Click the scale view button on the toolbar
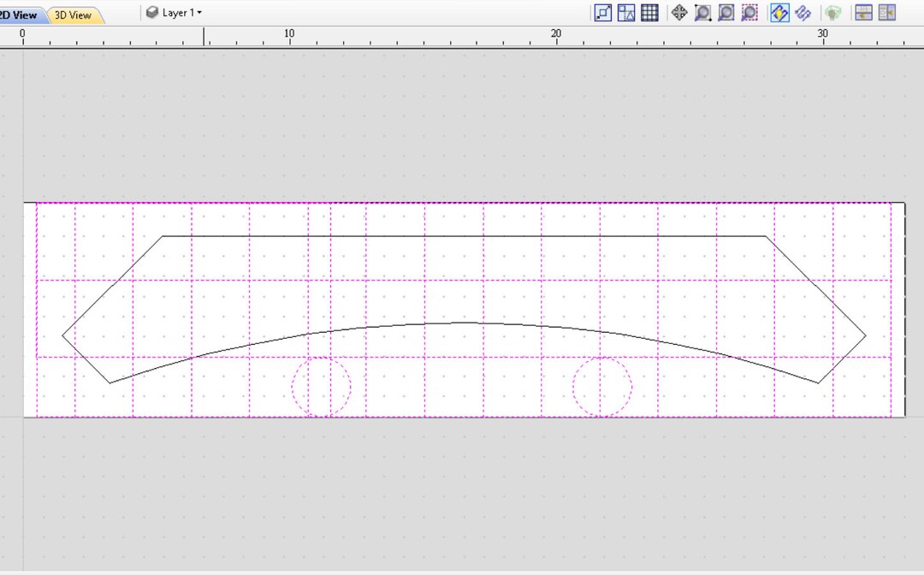This screenshot has height=575, width=924. click(x=602, y=12)
